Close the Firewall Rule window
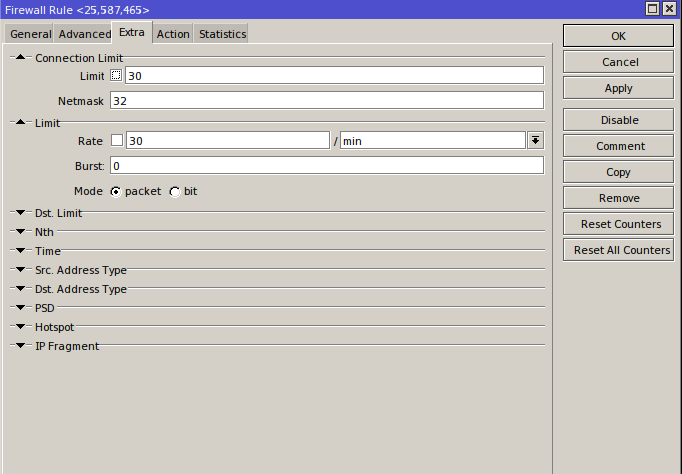Screen dimensions: 682x474 pyautogui.click(x=669, y=9)
